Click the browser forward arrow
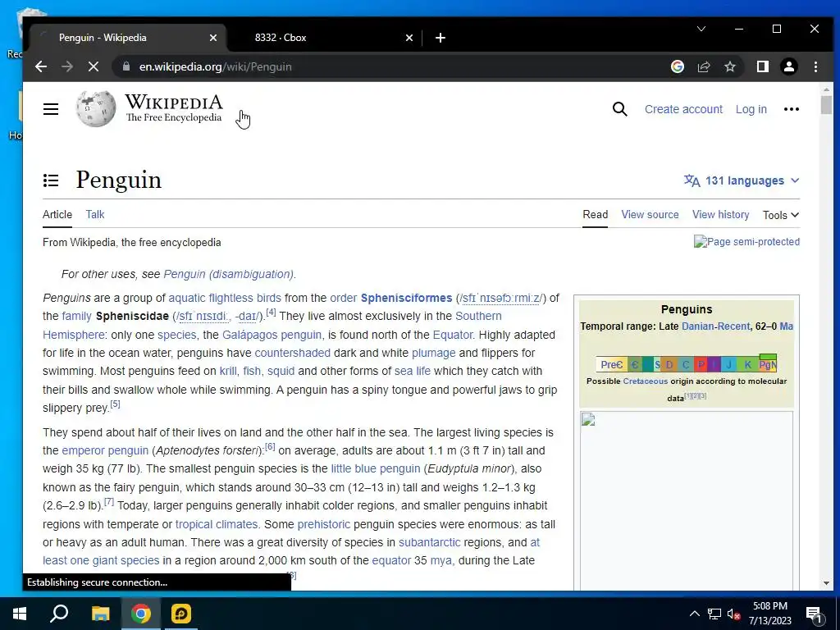Image resolution: width=840 pixels, height=630 pixels. coord(67,67)
